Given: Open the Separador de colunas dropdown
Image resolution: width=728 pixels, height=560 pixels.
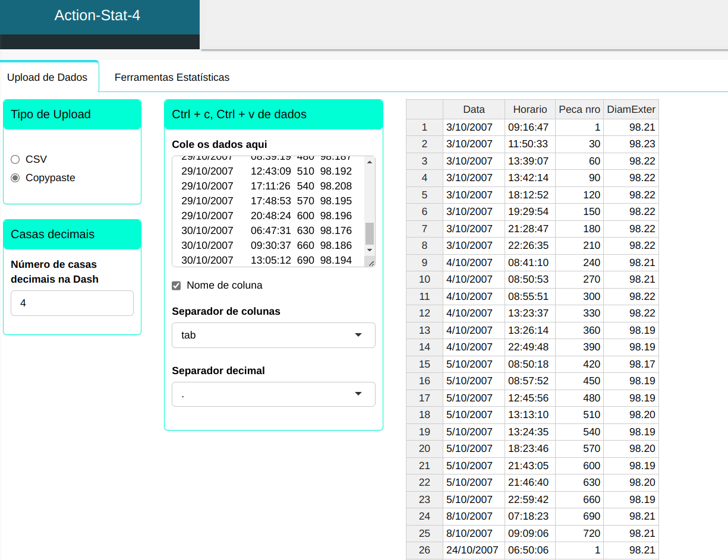Looking at the screenshot, I should 273,335.
